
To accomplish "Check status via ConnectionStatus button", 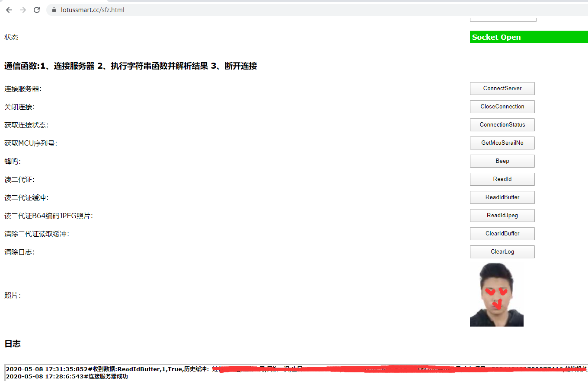I will click(502, 125).
